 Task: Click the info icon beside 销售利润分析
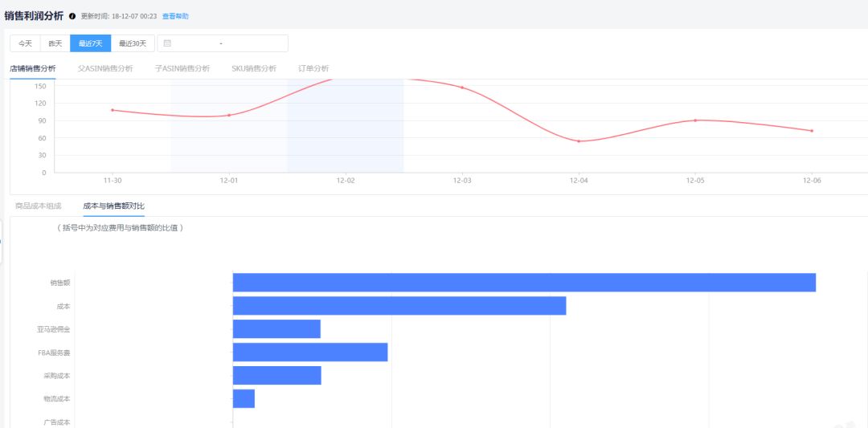tap(72, 16)
